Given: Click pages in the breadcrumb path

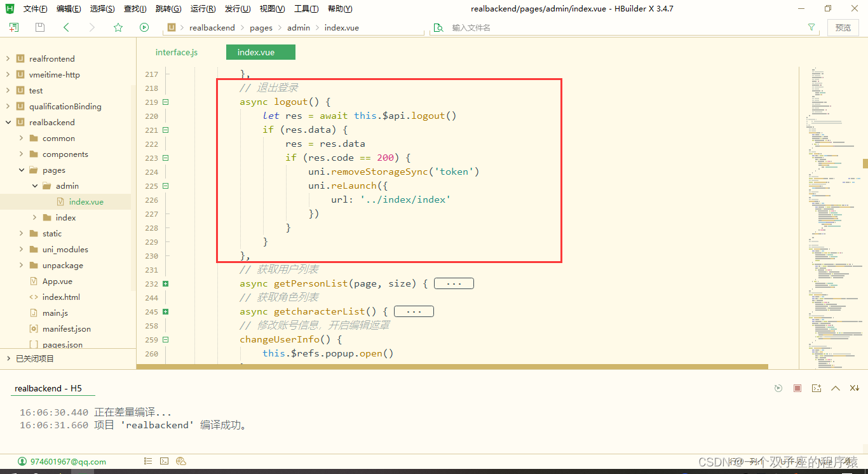Looking at the screenshot, I should (x=261, y=28).
